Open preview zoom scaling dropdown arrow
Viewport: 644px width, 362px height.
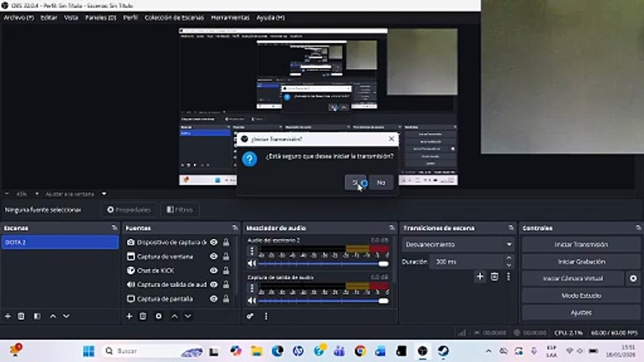coord(104,194)
